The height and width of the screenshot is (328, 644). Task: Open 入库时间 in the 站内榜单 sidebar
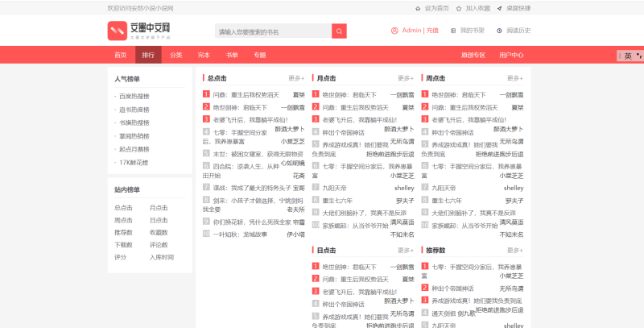click(x=162, y=257)
